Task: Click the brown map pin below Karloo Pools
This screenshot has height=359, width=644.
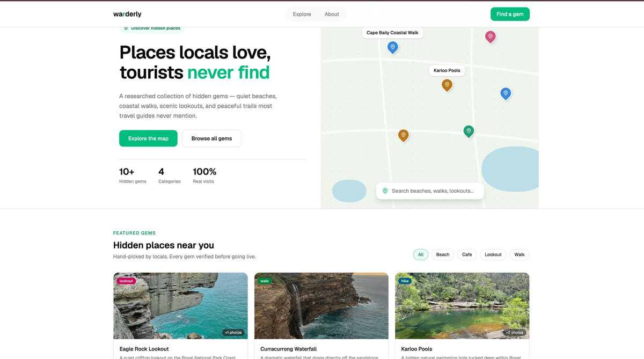Action: pyautogui.click(x=404, y=135)
